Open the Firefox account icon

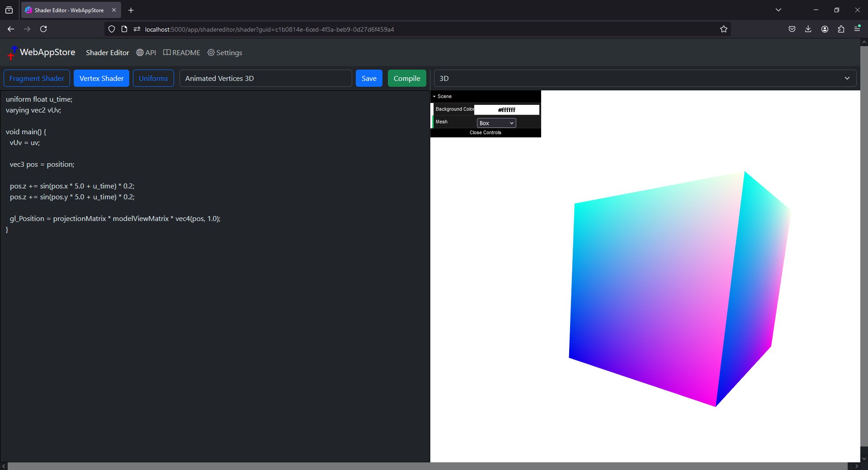point(825,29)
